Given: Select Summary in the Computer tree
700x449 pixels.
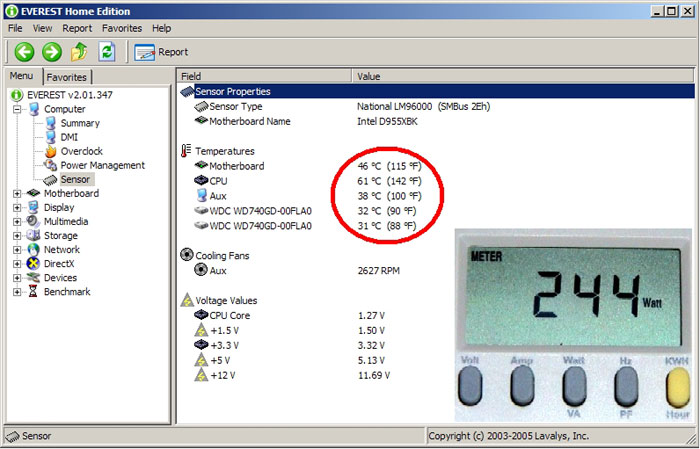Looking at the screenshot, I should click(80, 123).
